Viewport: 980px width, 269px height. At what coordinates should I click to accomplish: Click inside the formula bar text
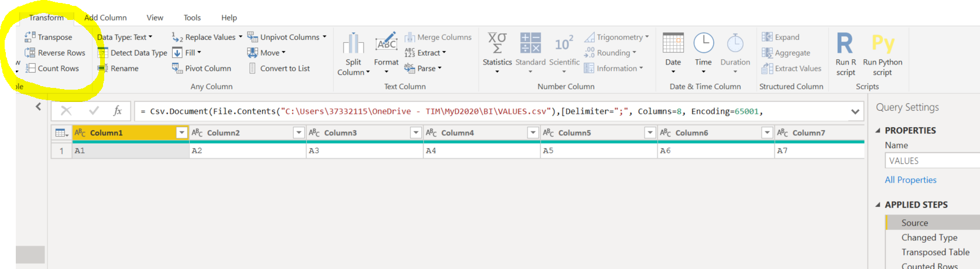451,111
